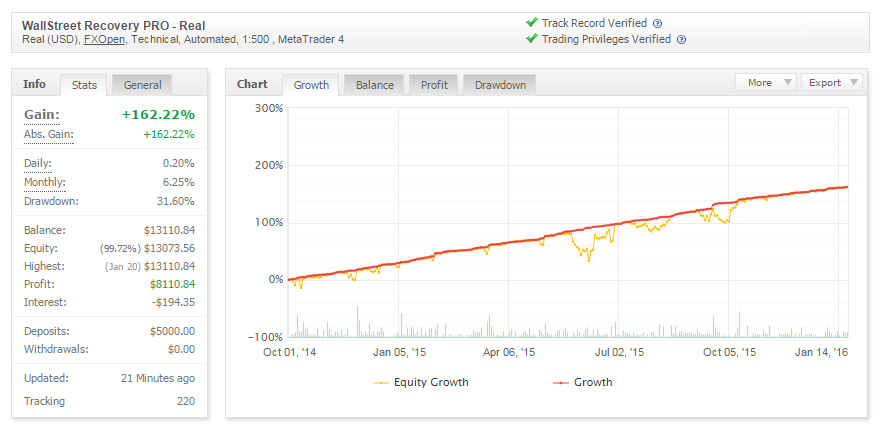Click the Jul 02, '15 axis label
The height and width of the screenshot is (430, 880).
click(619, 353)
